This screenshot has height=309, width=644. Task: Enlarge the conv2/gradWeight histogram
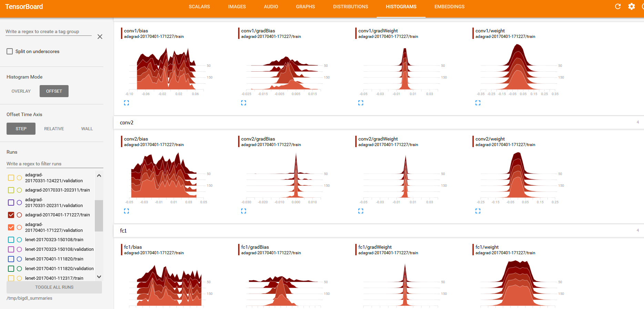click(x=361, y=211)
